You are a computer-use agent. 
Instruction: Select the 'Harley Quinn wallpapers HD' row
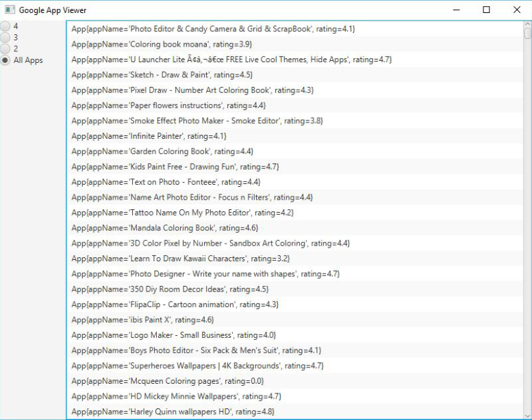coord(295,412)
